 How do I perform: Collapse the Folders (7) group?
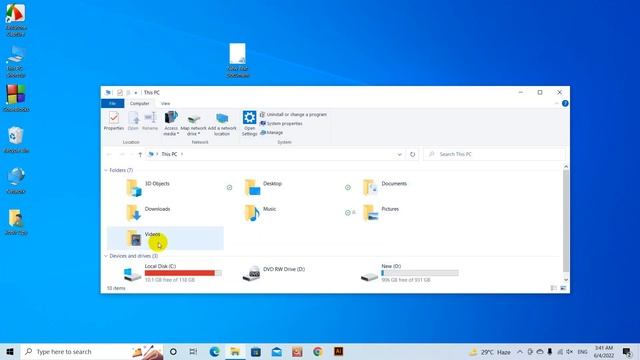pos(106,170)
